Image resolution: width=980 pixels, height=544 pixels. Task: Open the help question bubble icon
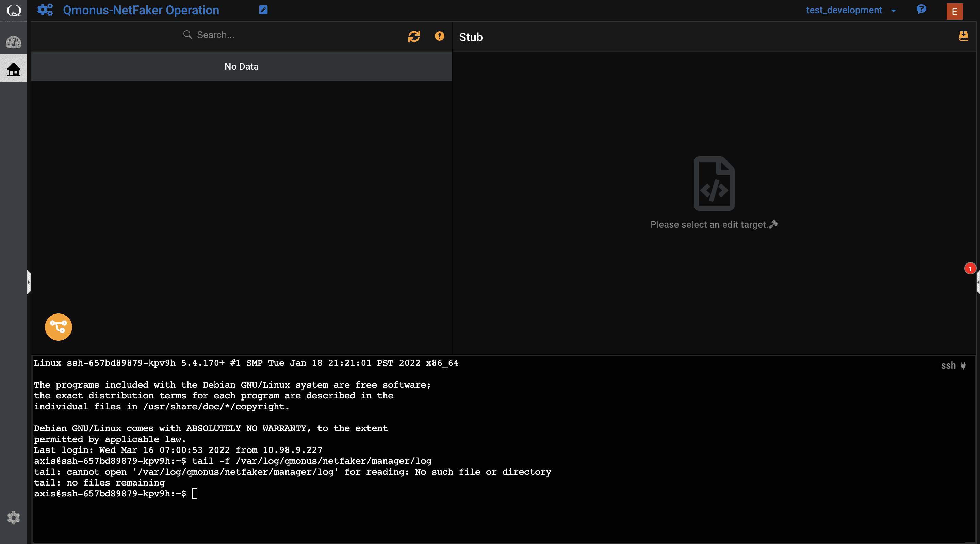921,9
